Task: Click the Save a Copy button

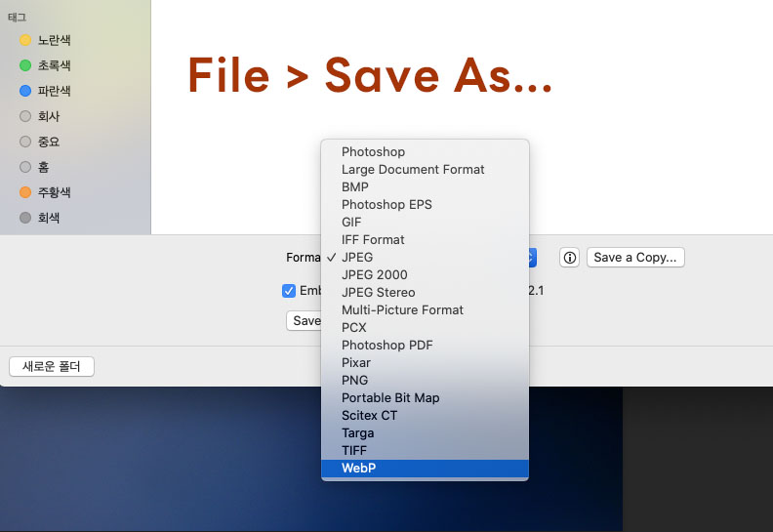Action: click(x=635, y=258)
